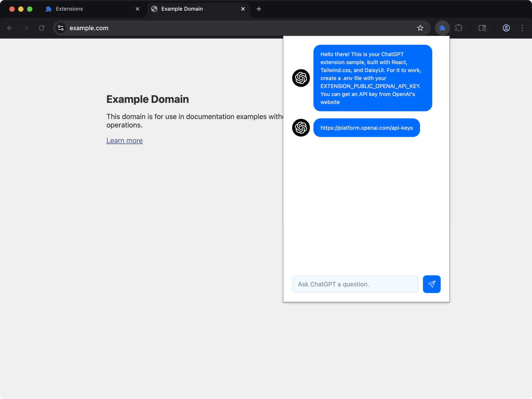The width and height of the screenshot is (532, 399).
Task: Open the Learn more link
Action: tap(125, 141)
